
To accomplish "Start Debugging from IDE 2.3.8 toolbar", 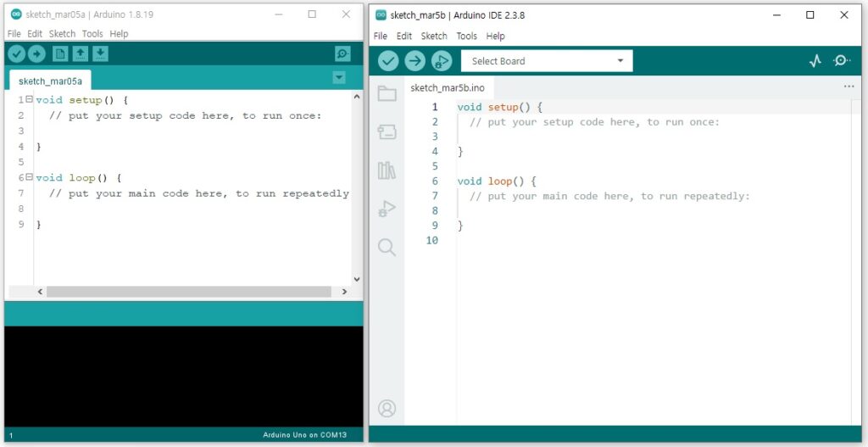I will [x=441, y=61].
